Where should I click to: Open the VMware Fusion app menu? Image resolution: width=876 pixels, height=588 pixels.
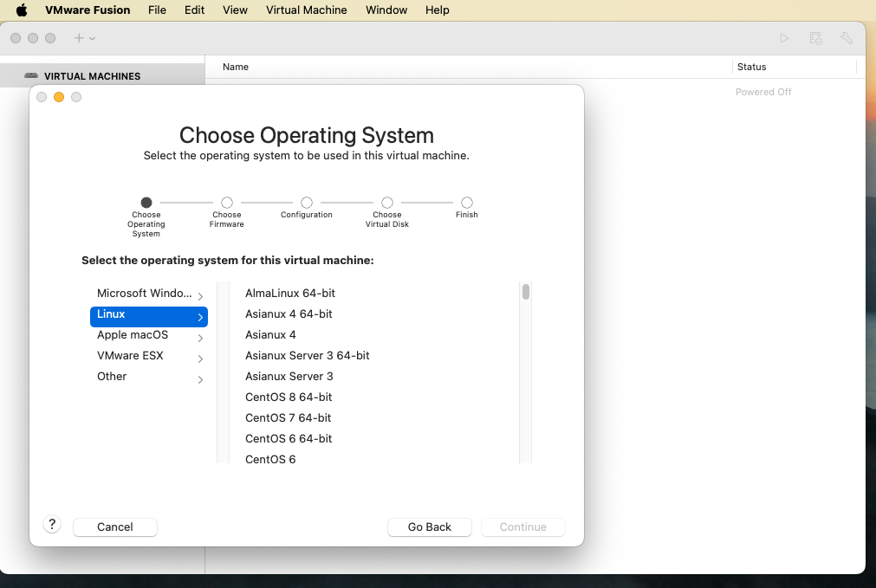[88, 10]
